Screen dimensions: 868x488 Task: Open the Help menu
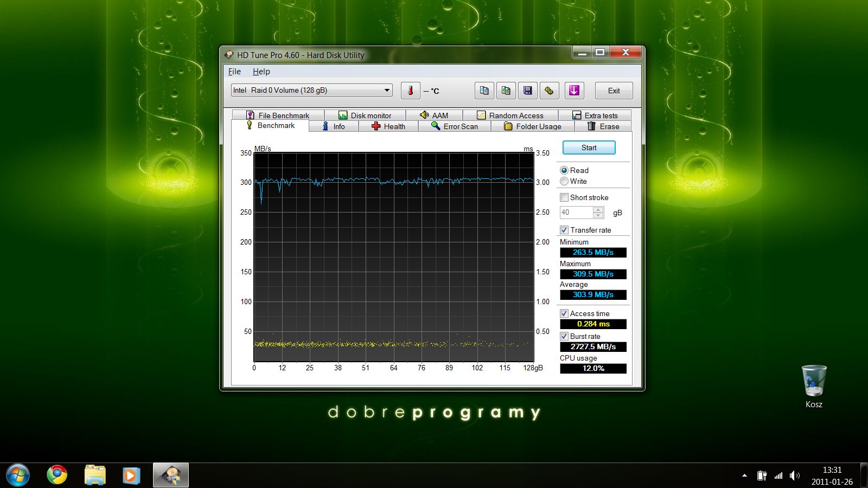point(261,72)
